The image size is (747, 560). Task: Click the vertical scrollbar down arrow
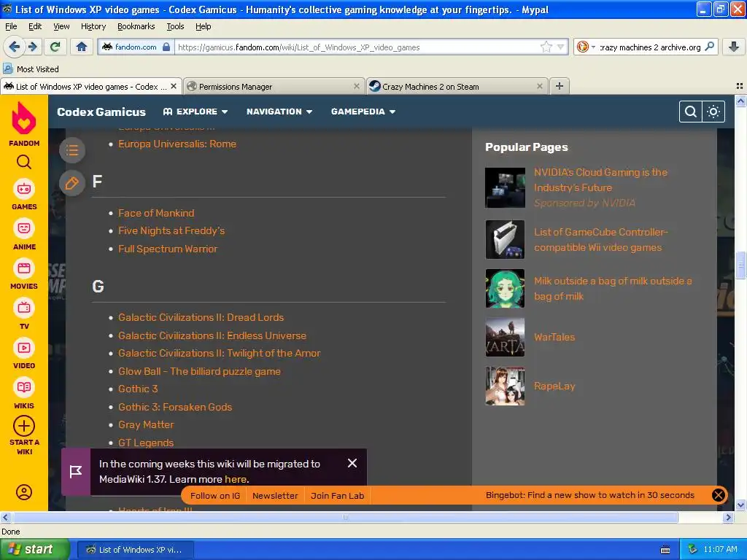click(x=740, y=505)
